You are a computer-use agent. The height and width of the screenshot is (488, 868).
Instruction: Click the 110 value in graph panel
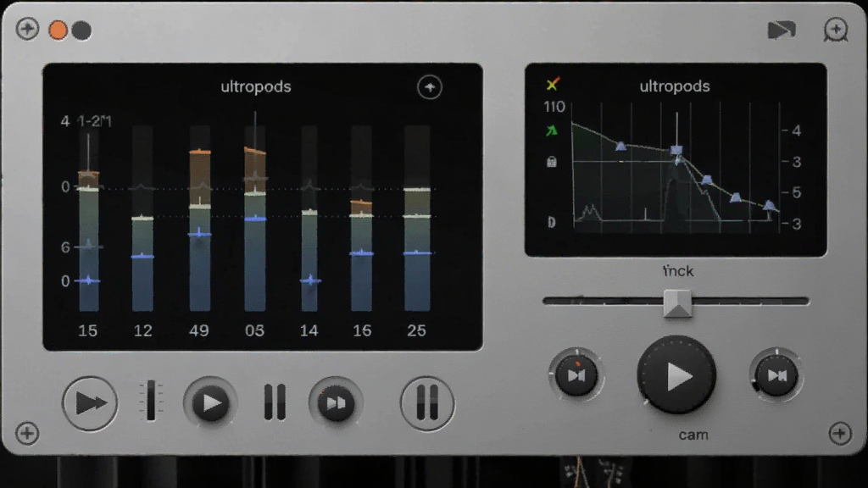click(x=554, y=107)
